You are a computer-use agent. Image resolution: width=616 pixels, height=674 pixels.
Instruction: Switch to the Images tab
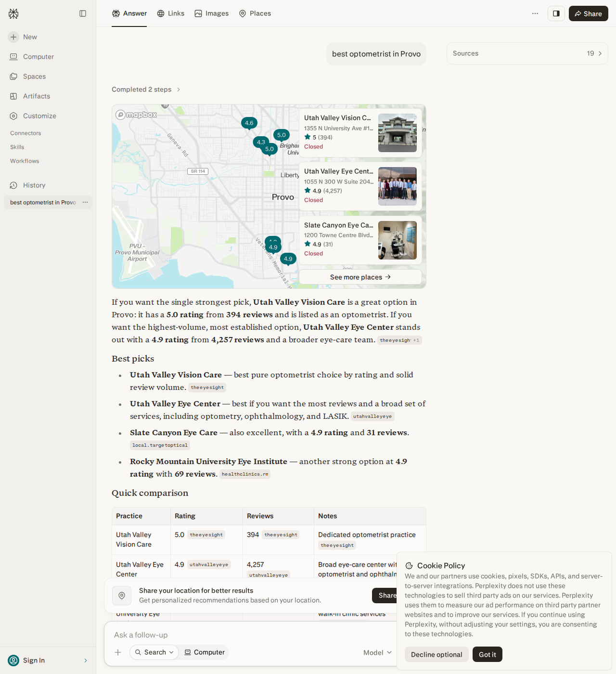(x=212, y=13)
